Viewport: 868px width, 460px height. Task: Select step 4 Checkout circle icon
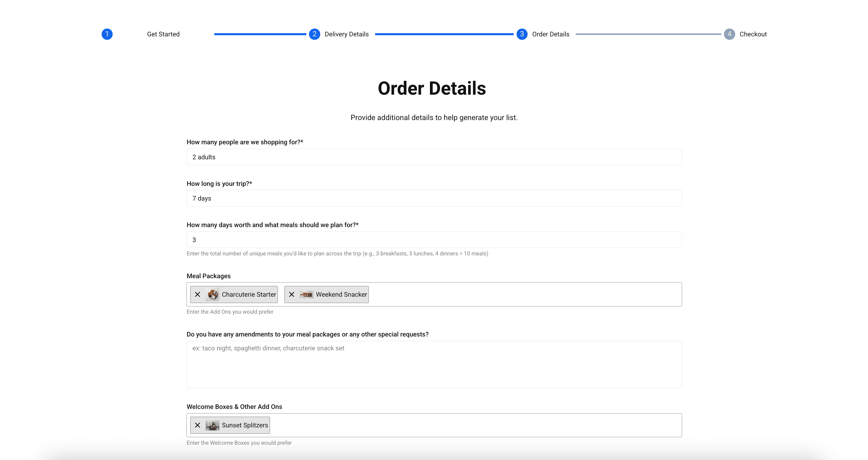coord(729,34)
